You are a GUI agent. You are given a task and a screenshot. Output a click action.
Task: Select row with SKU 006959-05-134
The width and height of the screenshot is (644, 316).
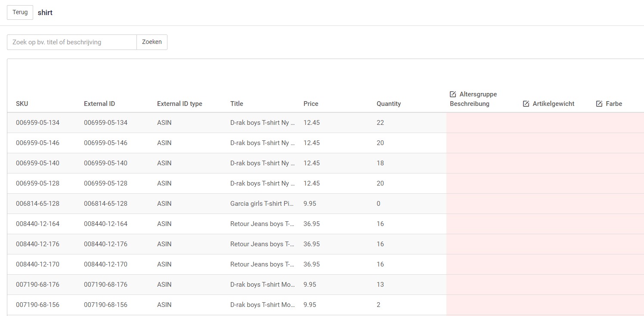37,123
